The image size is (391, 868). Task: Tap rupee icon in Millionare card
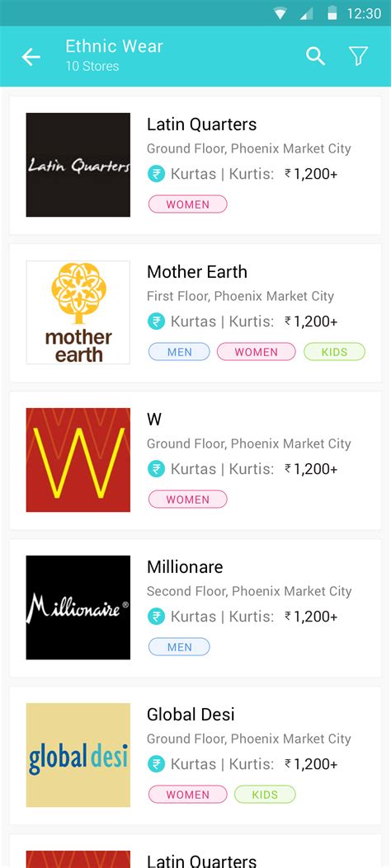pyautogui.click(x=156, y=616)
